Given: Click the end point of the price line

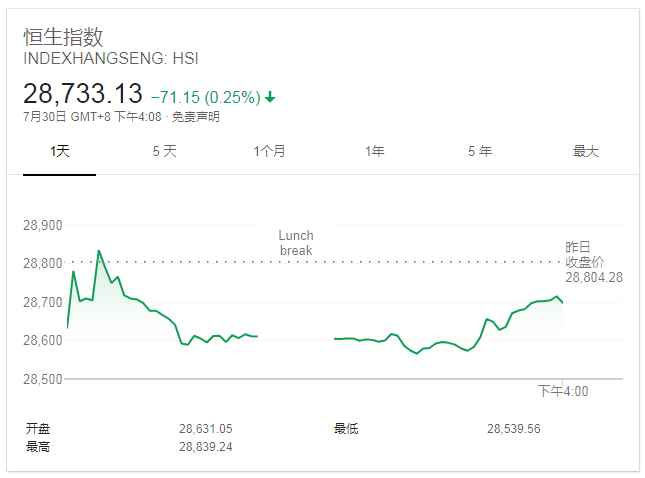Looking at the screenshot, I should click(x=562, y=303).
